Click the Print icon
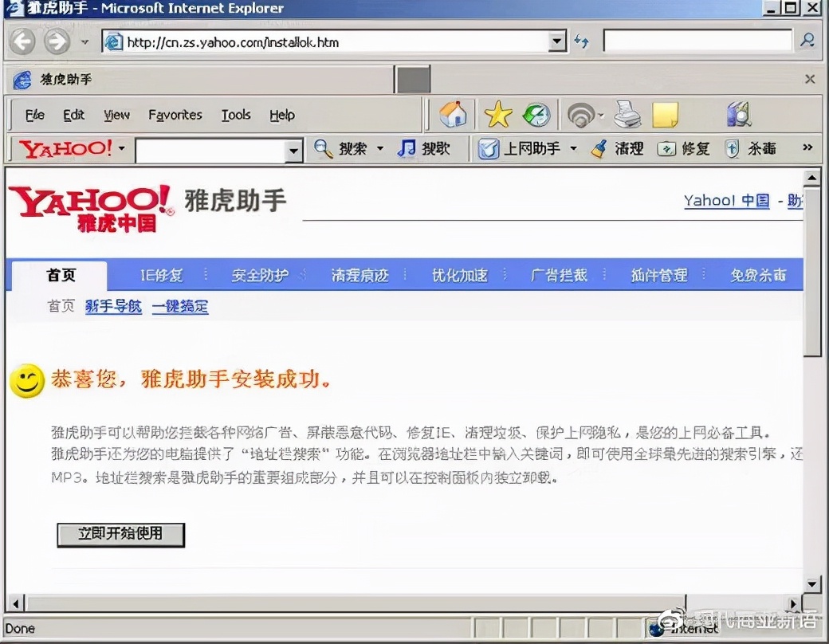This screenshot has height=644, width=829. [627, 114]
